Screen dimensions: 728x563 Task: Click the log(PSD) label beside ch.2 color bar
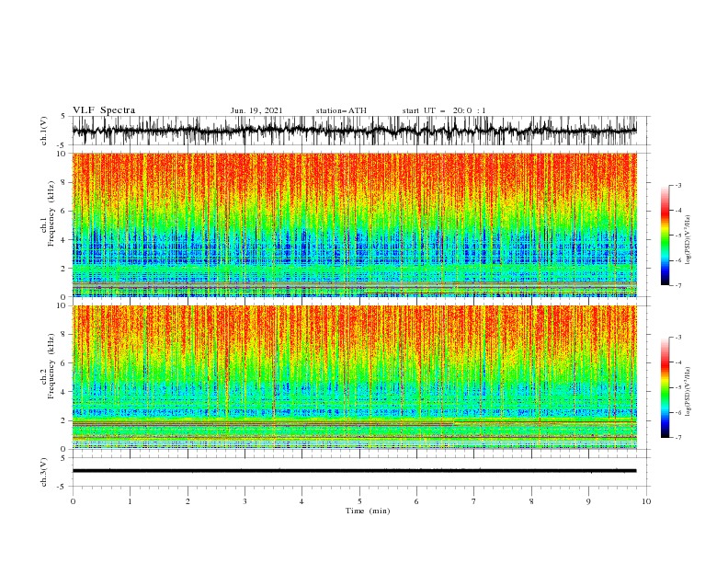coord(688,392)
